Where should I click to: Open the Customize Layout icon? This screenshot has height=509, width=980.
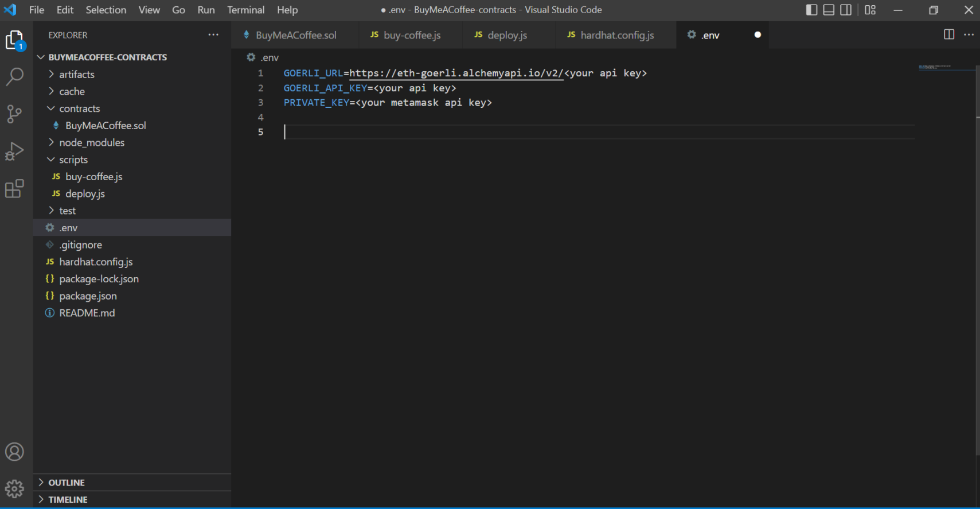(870, 10)
